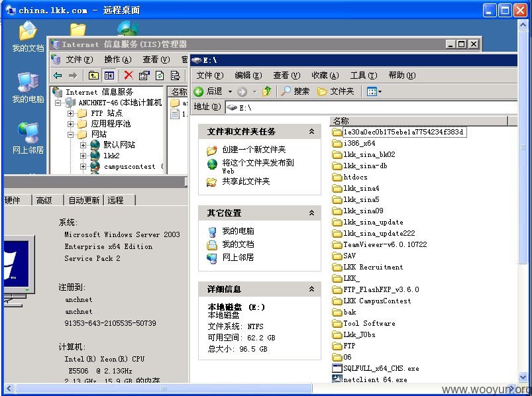Click the IIS export list toolbar icon

(x=175, y=75)
